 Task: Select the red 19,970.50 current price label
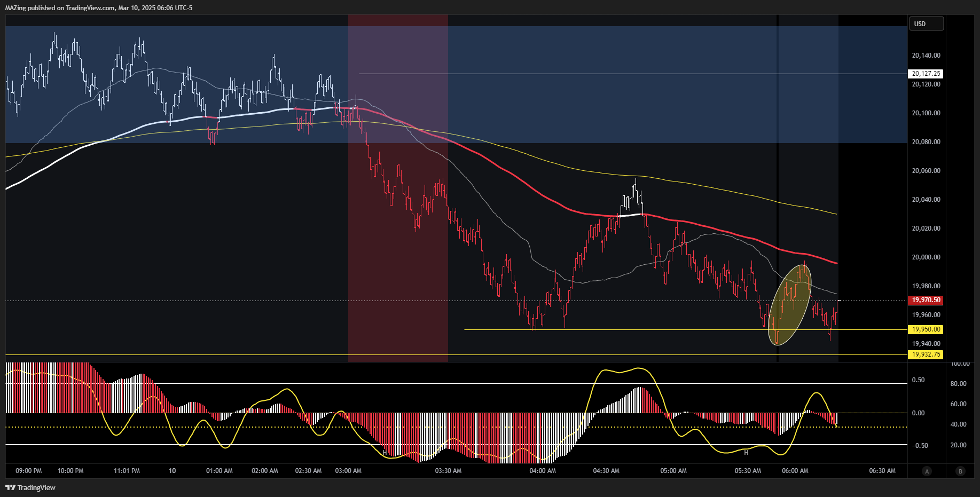click(x=926, y=300)
